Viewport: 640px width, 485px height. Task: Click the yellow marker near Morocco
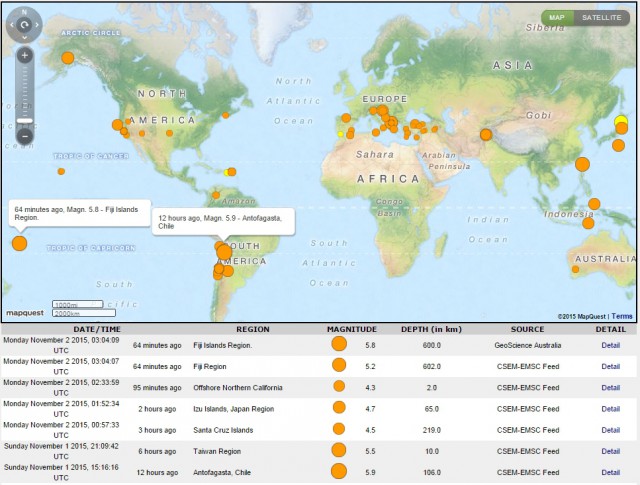[340, 134]
